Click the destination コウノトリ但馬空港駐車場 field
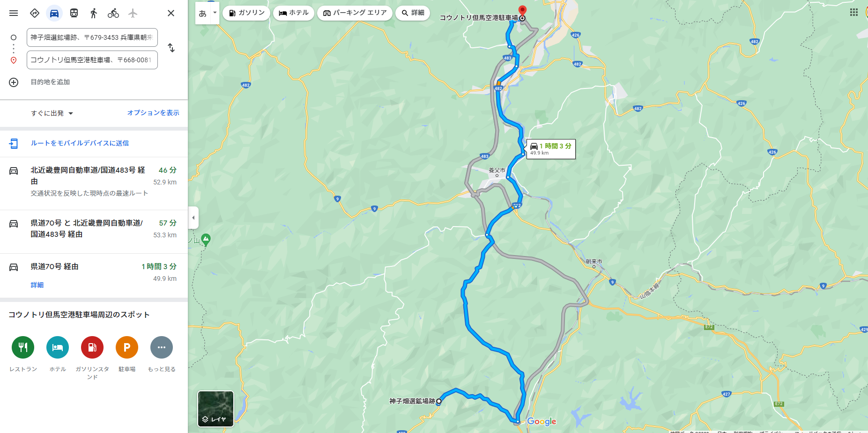 click(92, 60)
